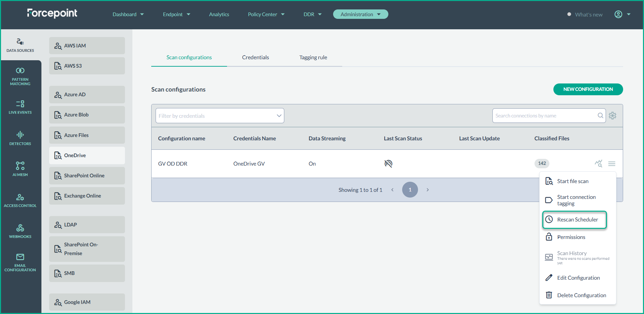Select the OneDrive data source
The image size is (644, 314).
coord(87,155)
